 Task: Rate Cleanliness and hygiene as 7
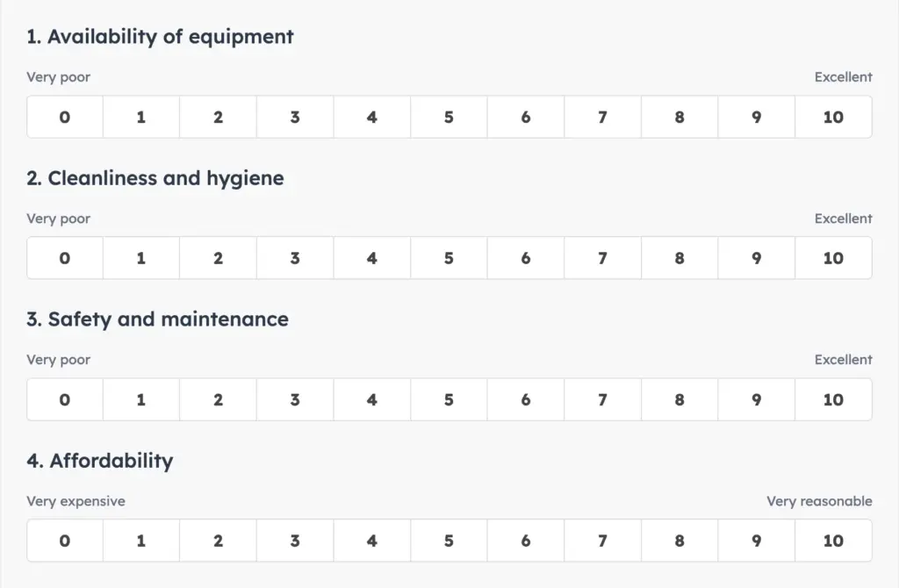[602, 258]
